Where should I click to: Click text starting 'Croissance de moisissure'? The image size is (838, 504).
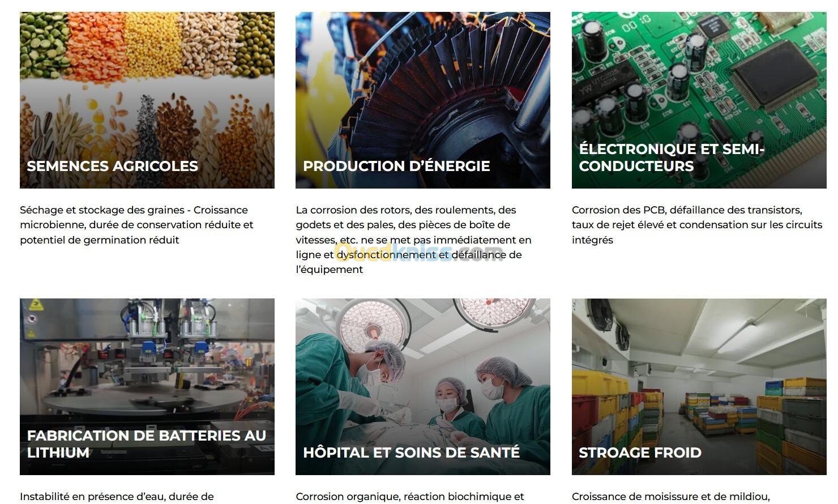pos(671,497)
